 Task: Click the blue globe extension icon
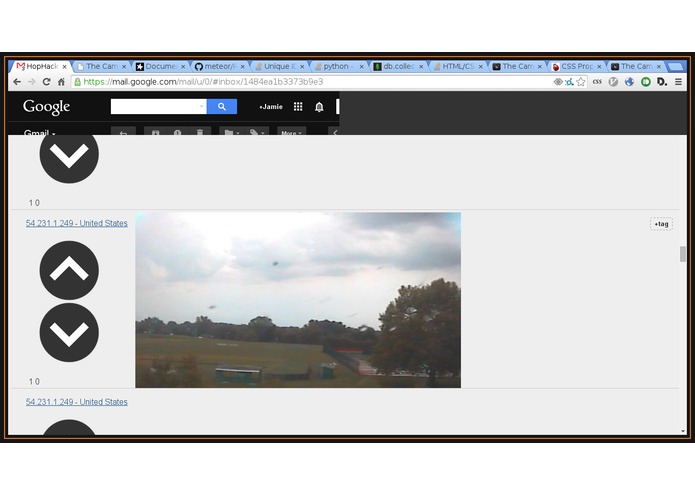pos(629,82)
